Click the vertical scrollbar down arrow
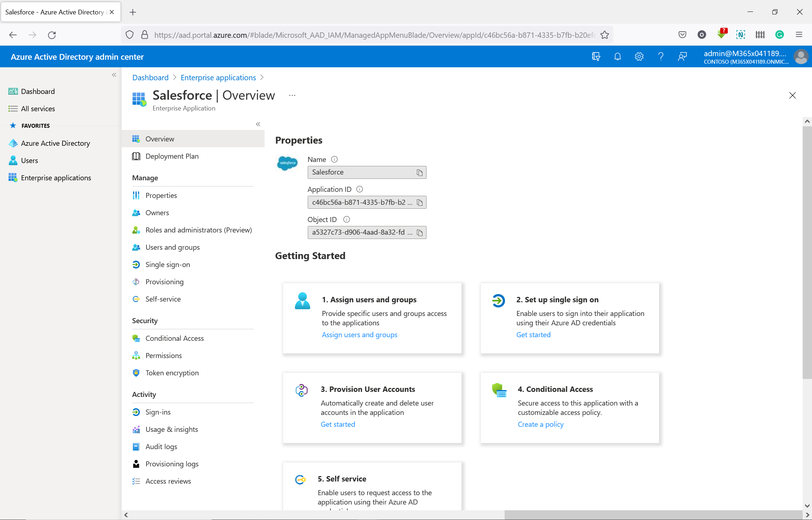This screenshot has width=812, height=520. pyautogui.click(x=807, y=506)
